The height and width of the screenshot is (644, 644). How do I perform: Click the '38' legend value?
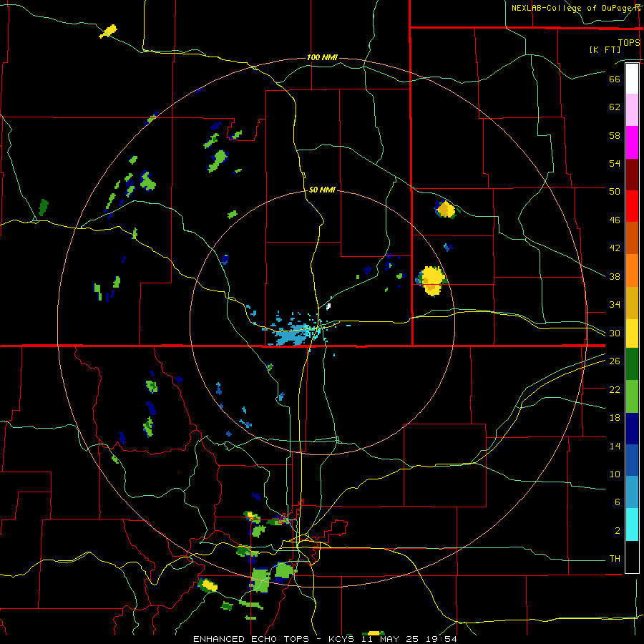point(615,276)
